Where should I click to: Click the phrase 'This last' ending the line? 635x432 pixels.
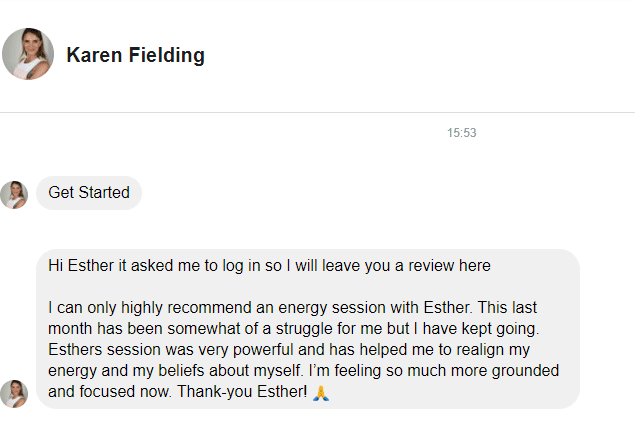(507, 308)
